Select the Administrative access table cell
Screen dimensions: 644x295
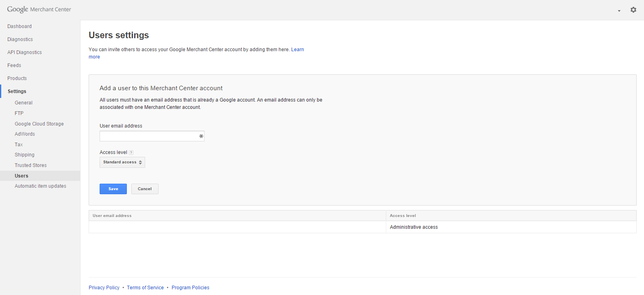click(x=511, y=227)
